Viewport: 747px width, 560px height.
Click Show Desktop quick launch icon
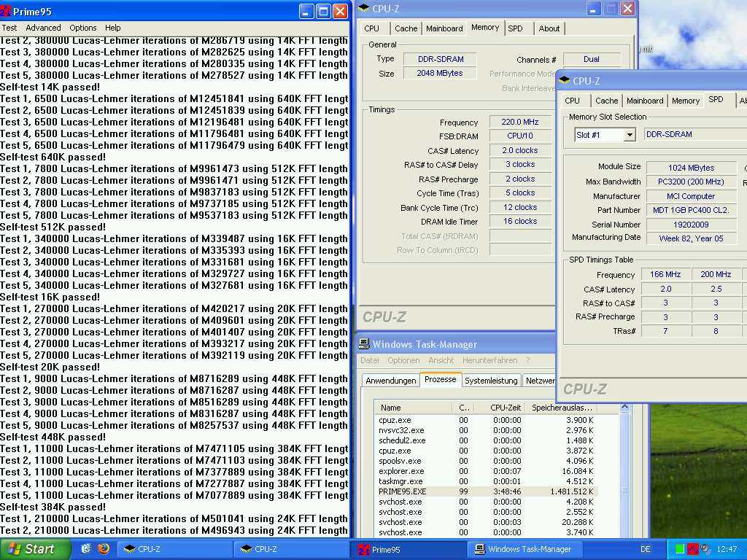(x=86, y=549)
